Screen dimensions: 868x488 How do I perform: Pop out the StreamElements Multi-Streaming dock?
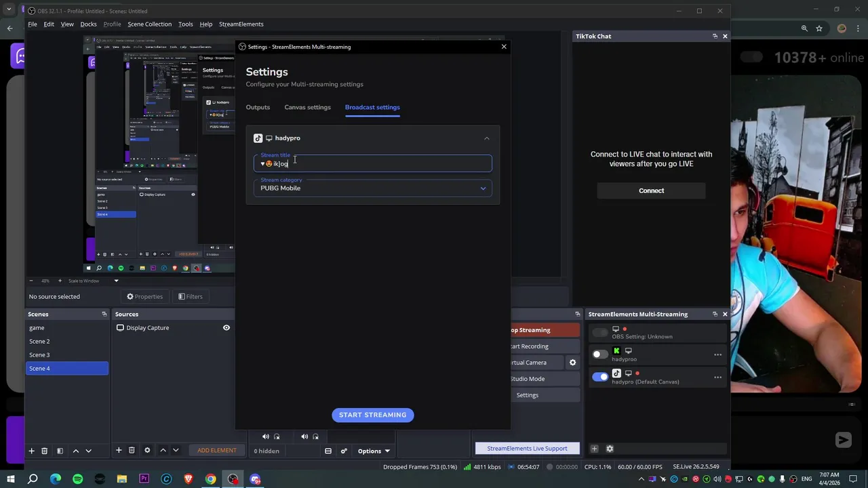click(715, 314)
